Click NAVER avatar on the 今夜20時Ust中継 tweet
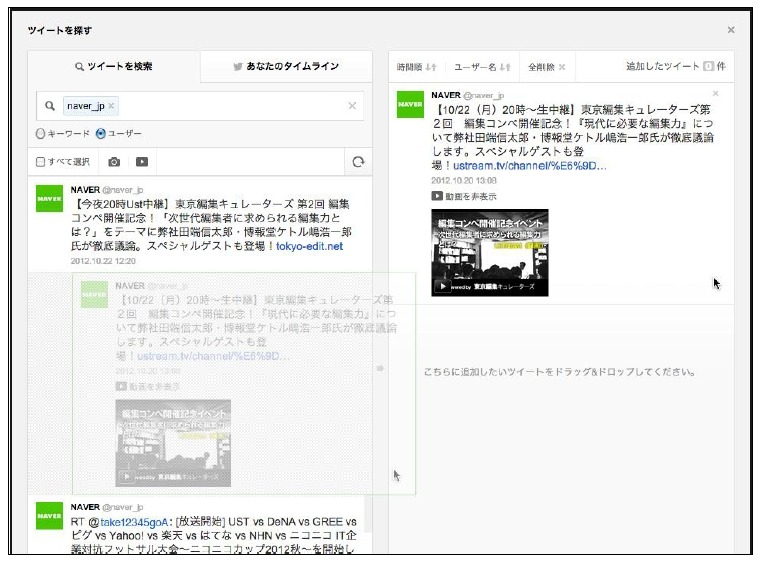Image resolution: width=762 pixels, height=568 pixels. click(x=50, y=198)
